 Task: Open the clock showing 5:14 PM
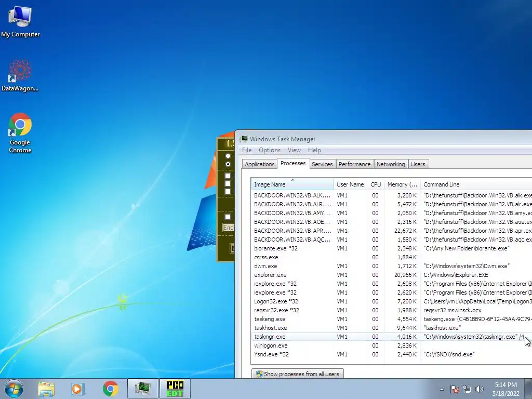click(506, 389)
